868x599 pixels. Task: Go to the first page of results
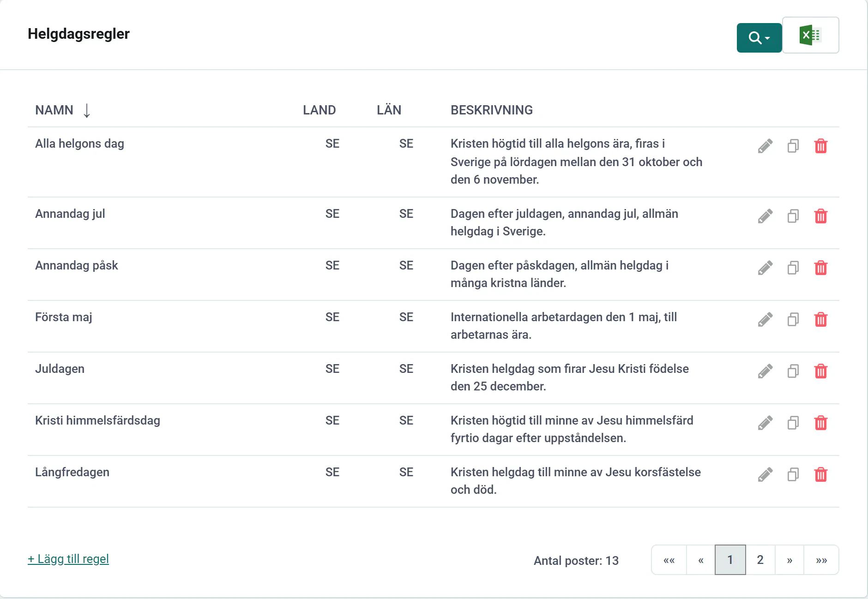click(x=669, y=560)
